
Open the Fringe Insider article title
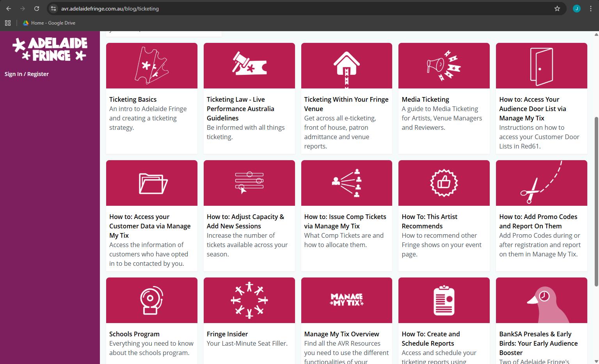[x=227, y=334]
